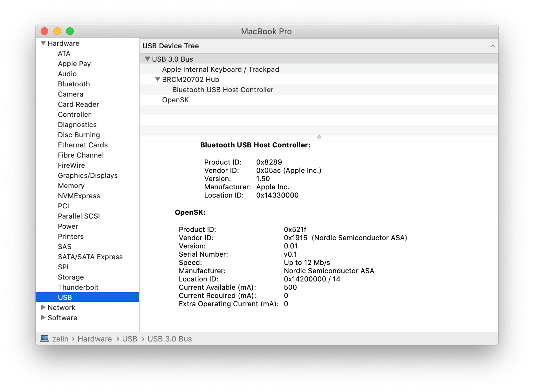Select the Hardware heading in sidebar
Image resolution: width=534 pixels, height=392 pixels.
[x=63, y=43]
